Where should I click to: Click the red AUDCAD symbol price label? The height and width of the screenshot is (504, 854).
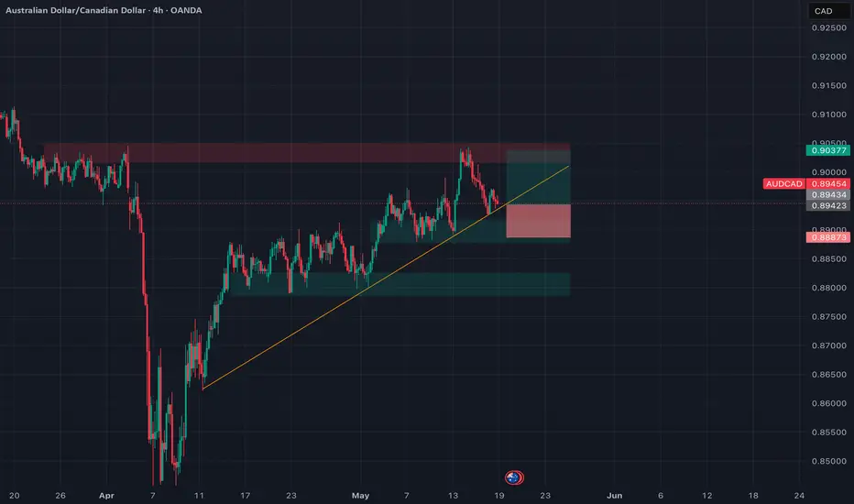[x=784, y=183]
